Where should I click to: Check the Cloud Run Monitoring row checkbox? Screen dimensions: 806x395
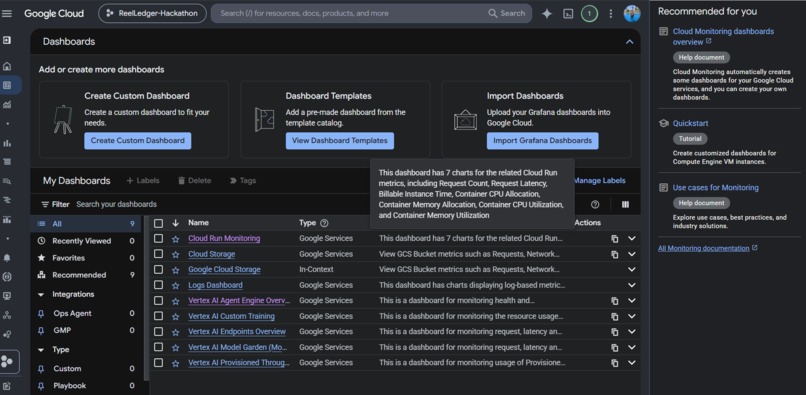point(158,239)
